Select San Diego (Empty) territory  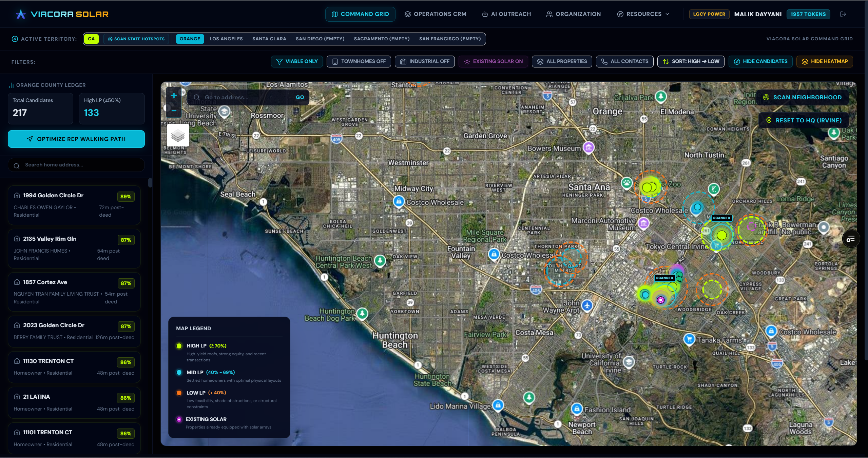[x=320, y=39]
